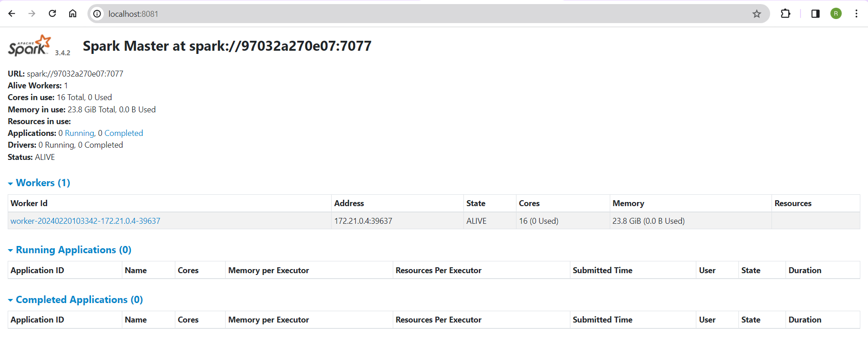Select the Cores in use line
868x342 pixels.
(x=60, y=97)
